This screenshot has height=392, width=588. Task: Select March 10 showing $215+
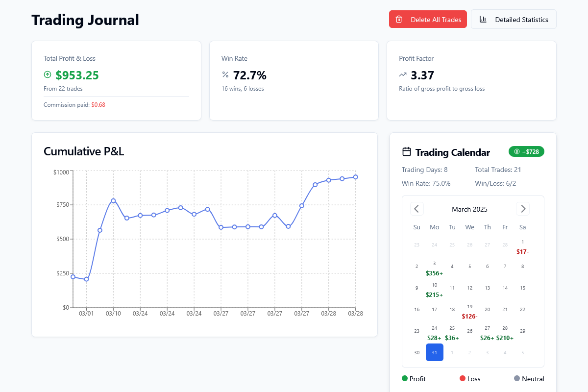pos(435,290)
